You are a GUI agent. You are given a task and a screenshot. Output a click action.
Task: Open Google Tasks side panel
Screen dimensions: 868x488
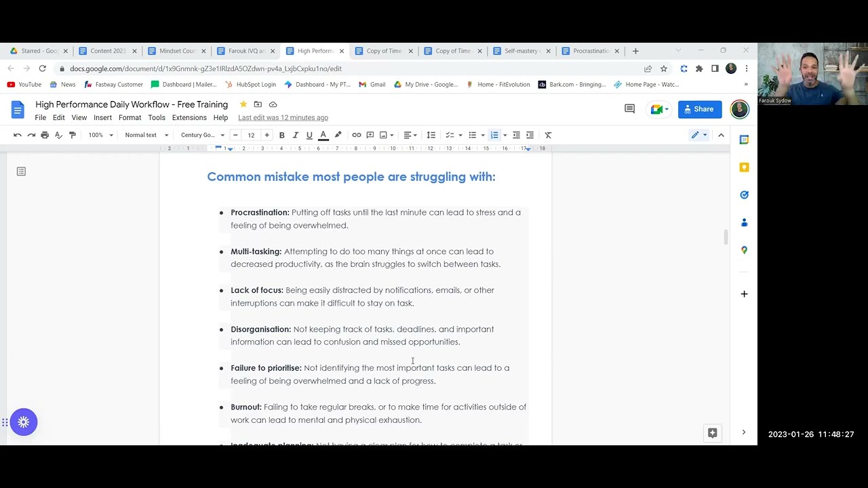coord(744,195)
